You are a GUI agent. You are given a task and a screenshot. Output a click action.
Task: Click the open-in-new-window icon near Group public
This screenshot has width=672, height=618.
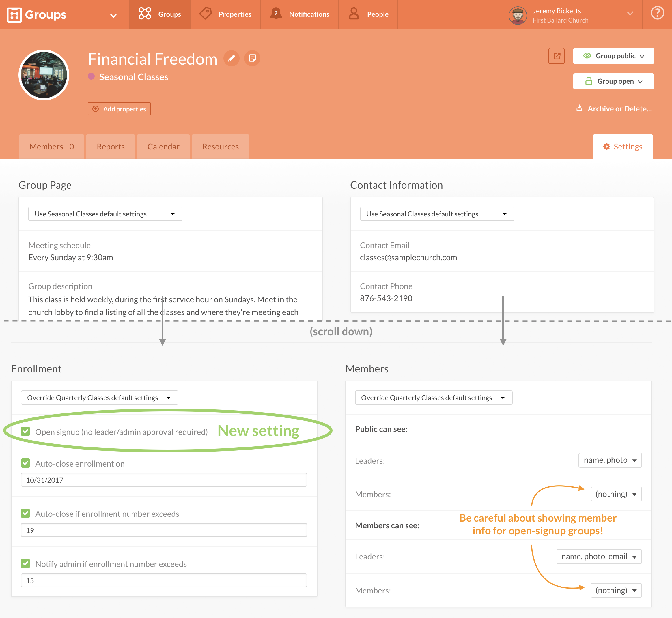(556, 56)
